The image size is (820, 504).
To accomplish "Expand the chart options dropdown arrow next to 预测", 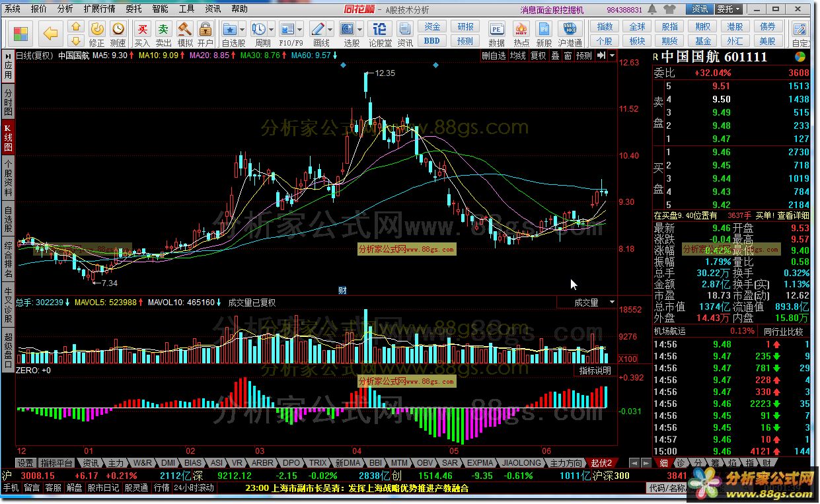I will click(x=613, y=55).
